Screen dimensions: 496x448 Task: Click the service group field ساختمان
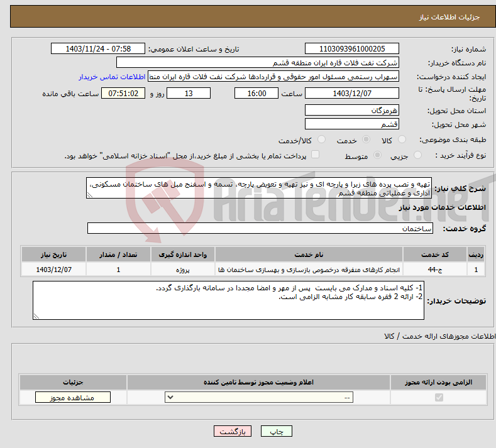point(260,228)
